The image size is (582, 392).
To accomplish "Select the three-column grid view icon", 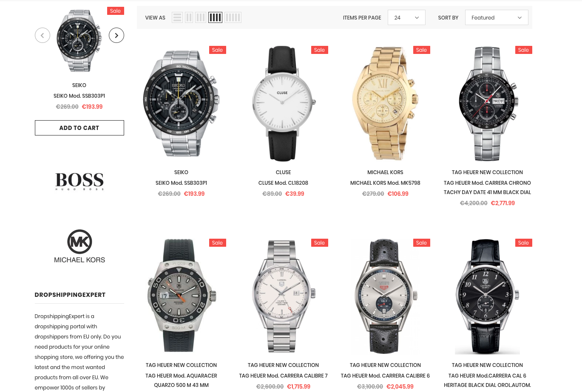I will tap(201, 17).
